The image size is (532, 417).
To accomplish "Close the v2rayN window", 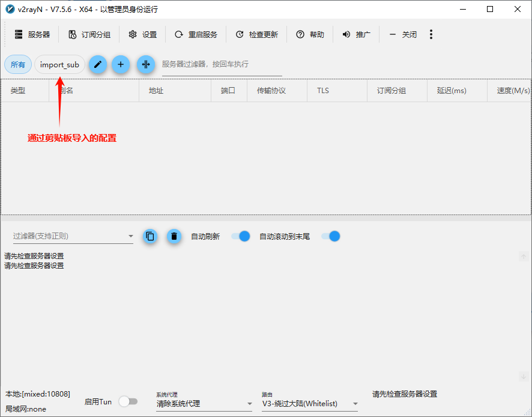I will tap(518, 9).
